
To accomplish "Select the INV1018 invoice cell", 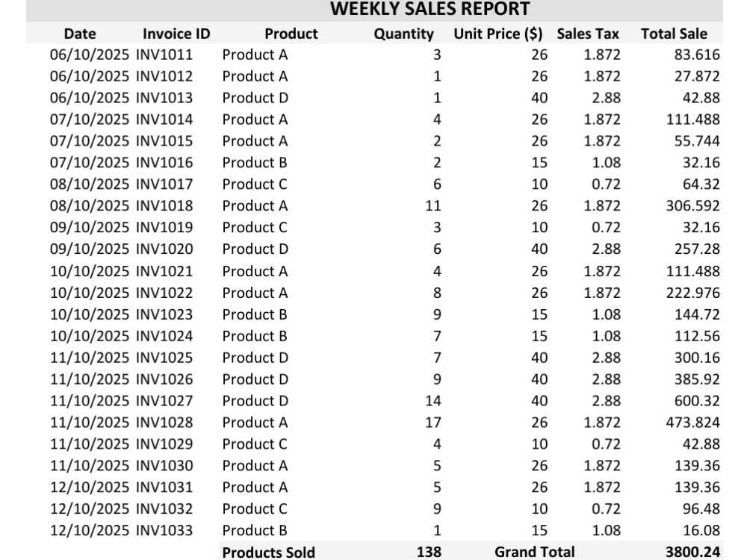I will pyautogui.click(x=164, y=206).
